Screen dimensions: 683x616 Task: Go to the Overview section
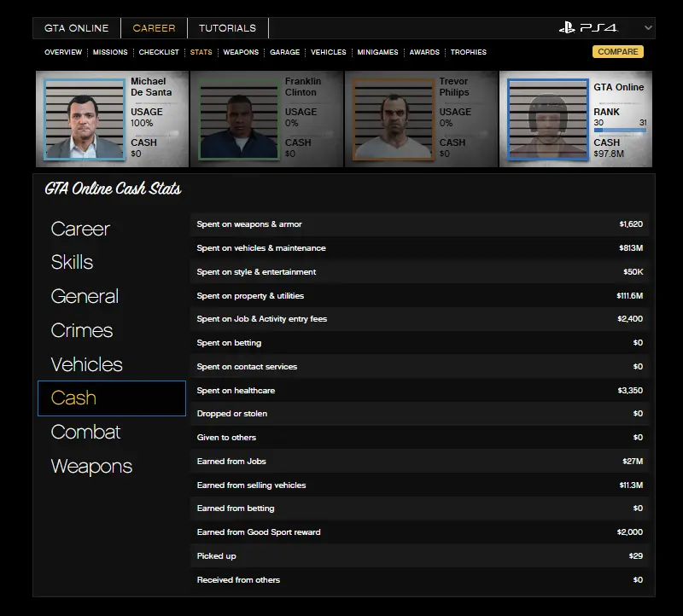pyautogui.click(x=63, y=52)
